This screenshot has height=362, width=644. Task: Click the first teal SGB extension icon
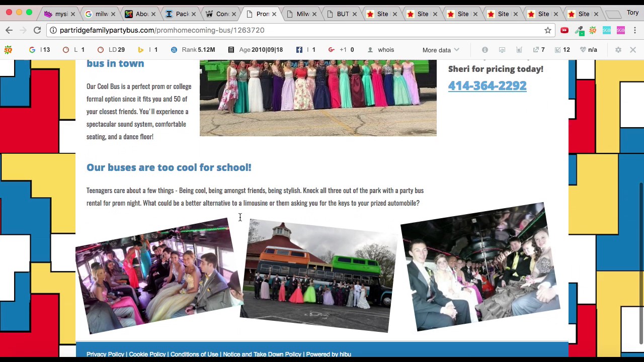click(x=607, y=30)
